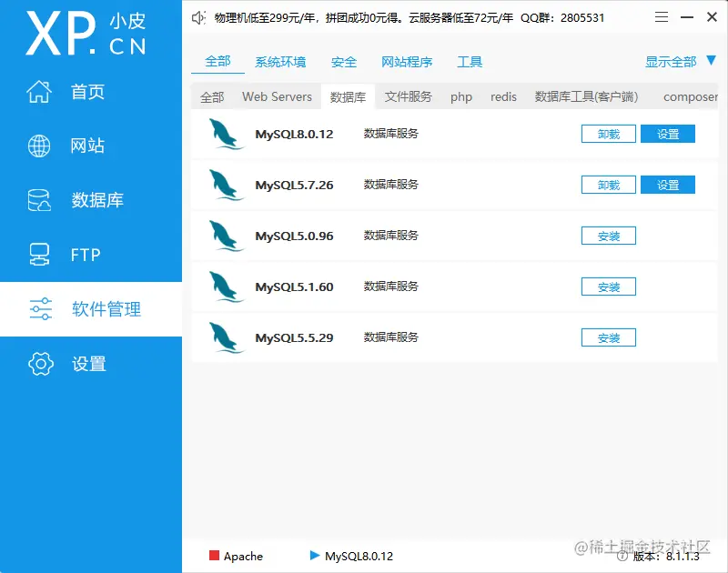Open the FTP section icon
This screenshot has width=728, height=573.
(38, 255)
